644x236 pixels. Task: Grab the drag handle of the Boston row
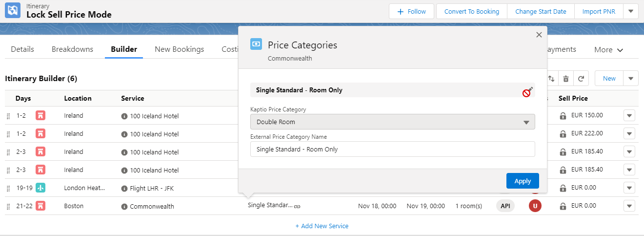[8, 207]
